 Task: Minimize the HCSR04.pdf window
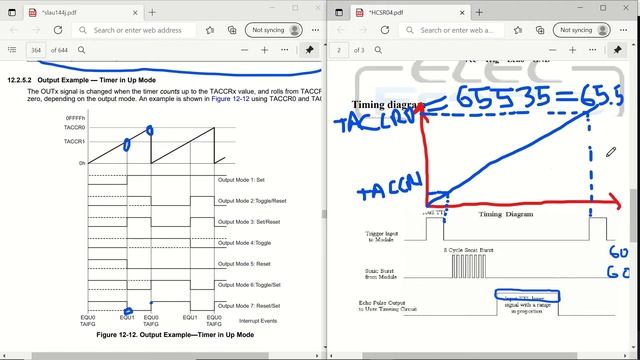tap(580, 8)
